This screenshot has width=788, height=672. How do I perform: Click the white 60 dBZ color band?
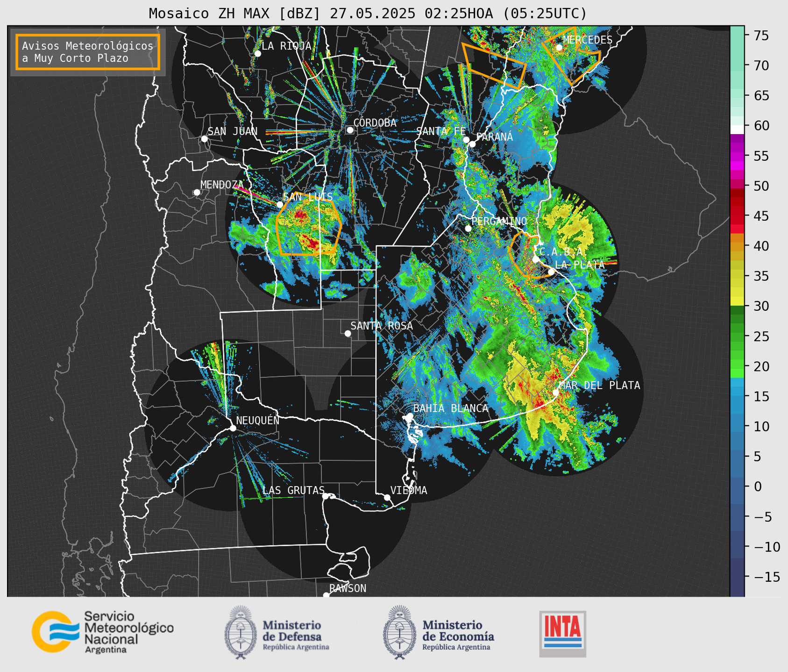(x=737, y=129)
